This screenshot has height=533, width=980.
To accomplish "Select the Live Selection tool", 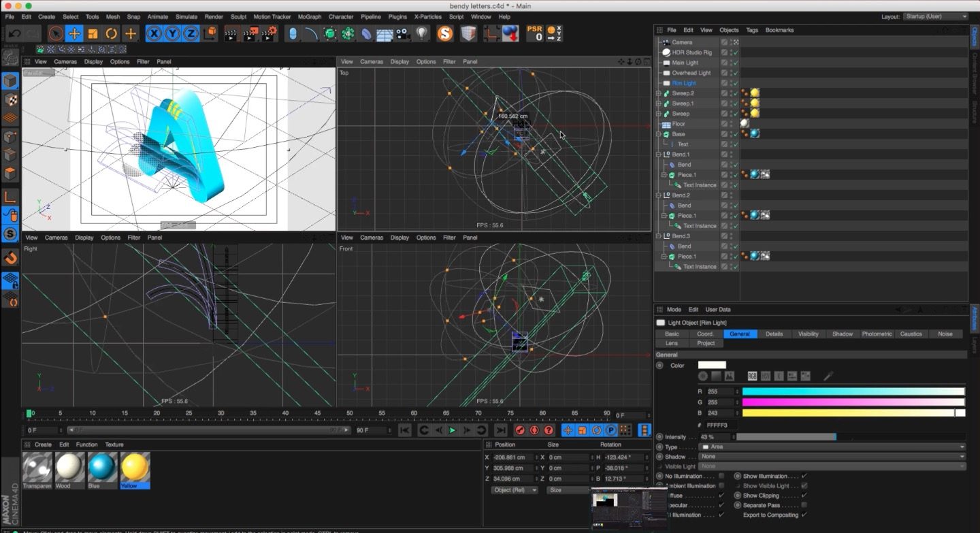I will click(56, 33).
